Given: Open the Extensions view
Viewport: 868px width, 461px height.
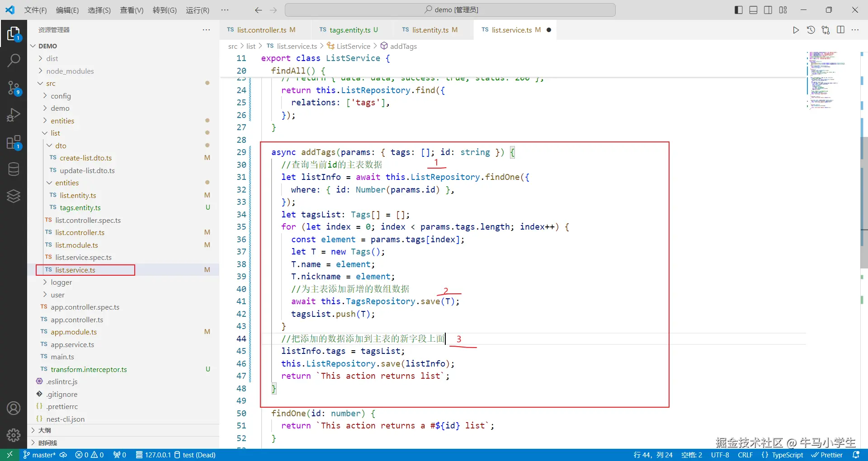Looking at the screenshot, I should point(14,142).
